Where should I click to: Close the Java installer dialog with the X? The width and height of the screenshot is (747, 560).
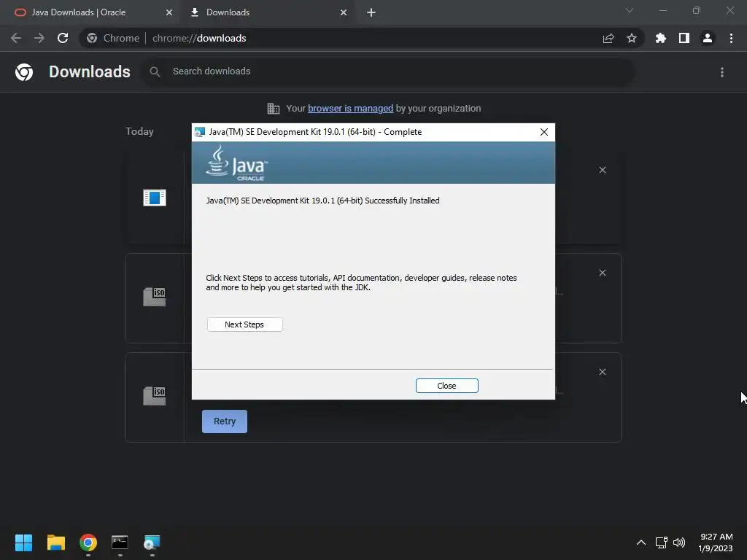coord(544,132)
